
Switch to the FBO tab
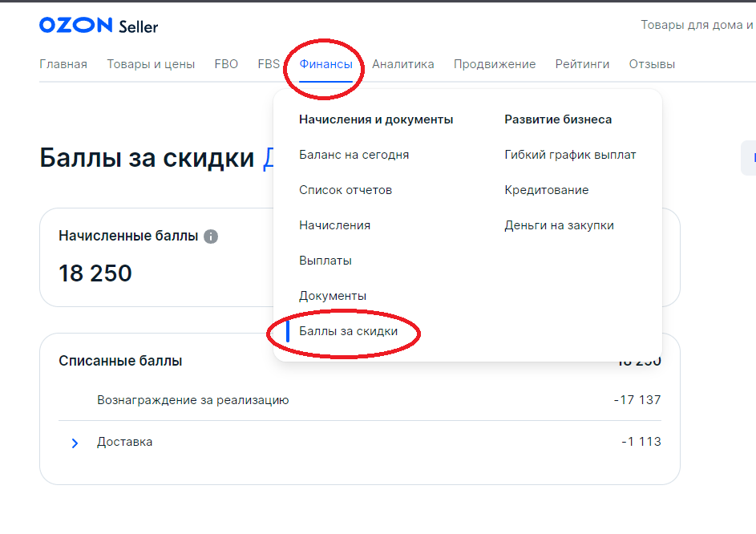pyautogui.click(x=226, y=64)
